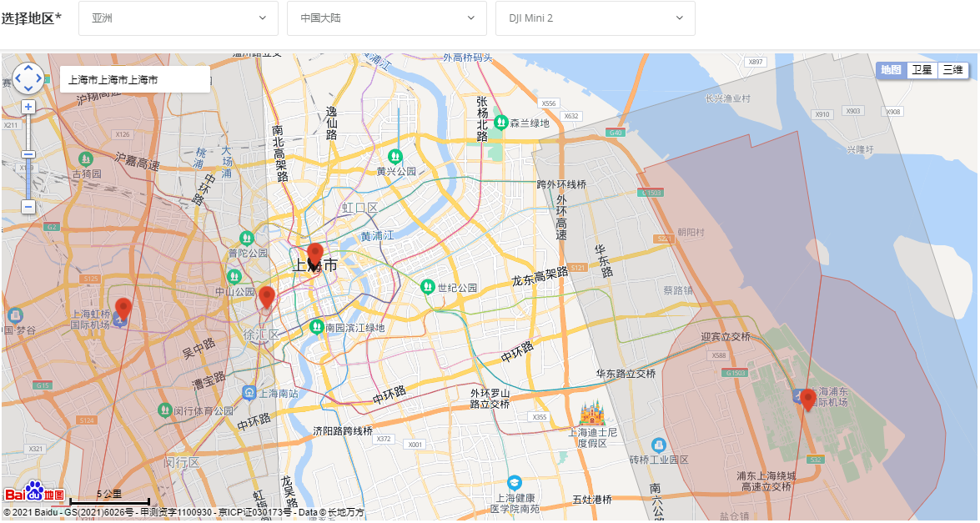Switch to 三维 3D view
This screenshot has height=523, width=980.
pos(952,70)
